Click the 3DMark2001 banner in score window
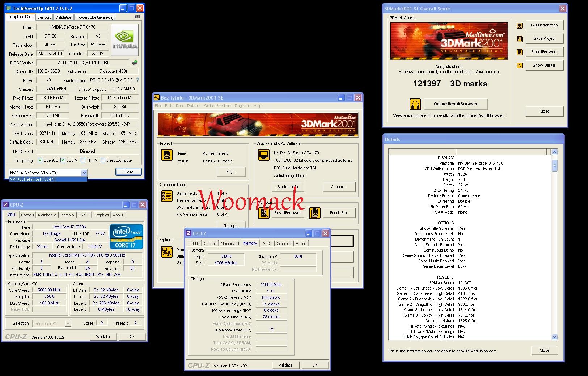The height and width of the screenshot is (376, 588). click(449, 41)
